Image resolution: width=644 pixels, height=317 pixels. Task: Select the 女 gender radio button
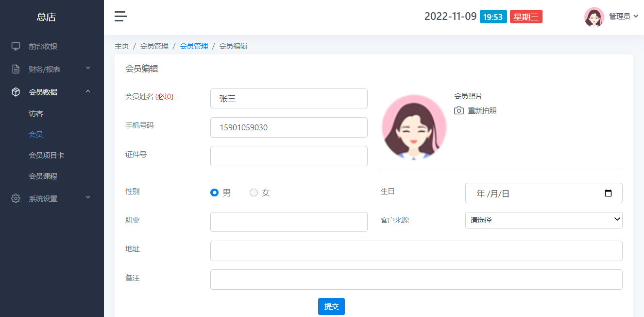click(254, 193)
